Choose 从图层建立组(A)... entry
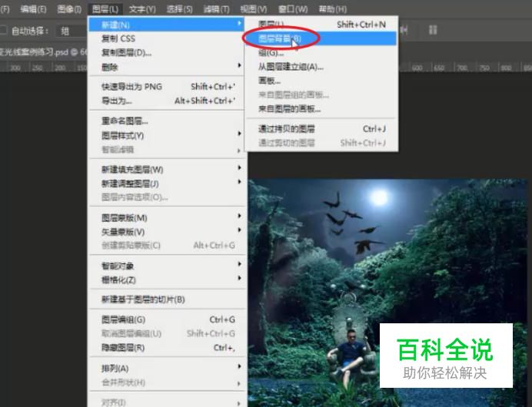Screen dimensions: 532x407 (x=321, y=67)
